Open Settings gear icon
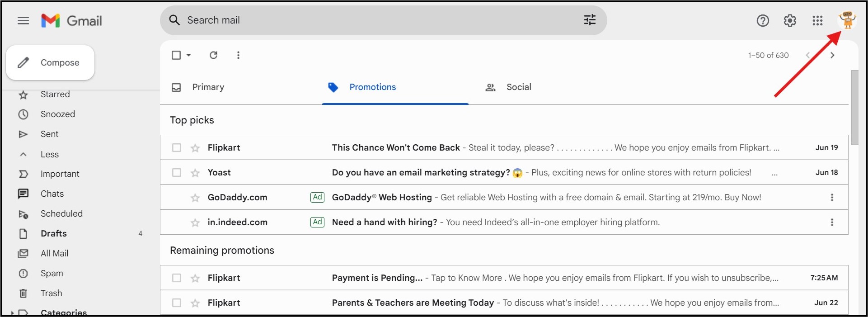 tap(790, 21)
